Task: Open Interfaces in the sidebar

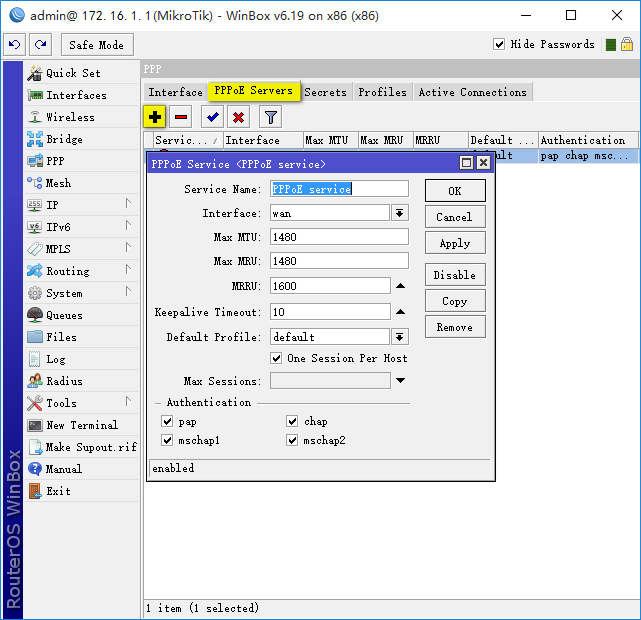Action: tap(82, 95)
